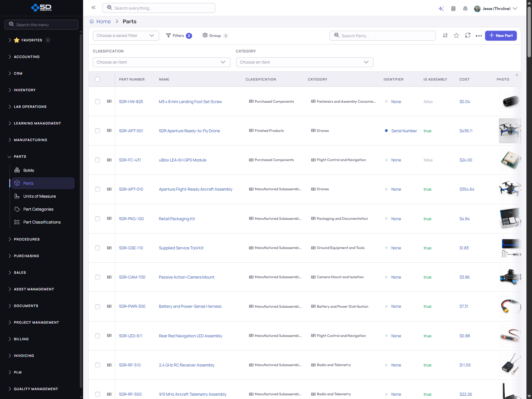This screenshot has height=399, width=532.
Task: Open Part Classifications menu item
Action: [x=42, y=222]
